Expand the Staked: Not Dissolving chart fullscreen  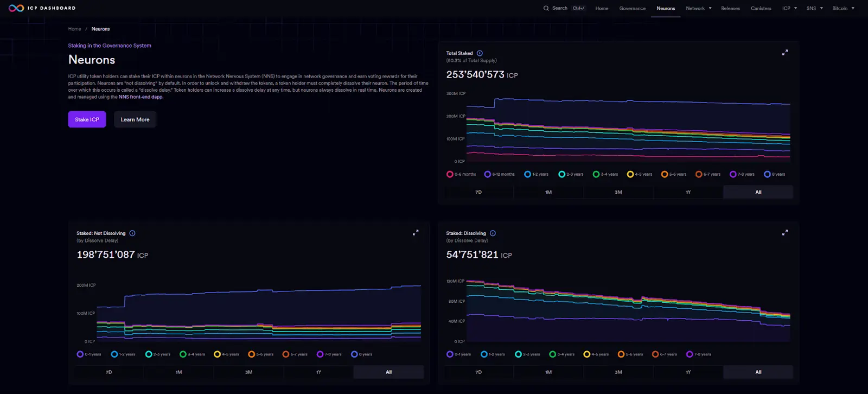point(416,232)
